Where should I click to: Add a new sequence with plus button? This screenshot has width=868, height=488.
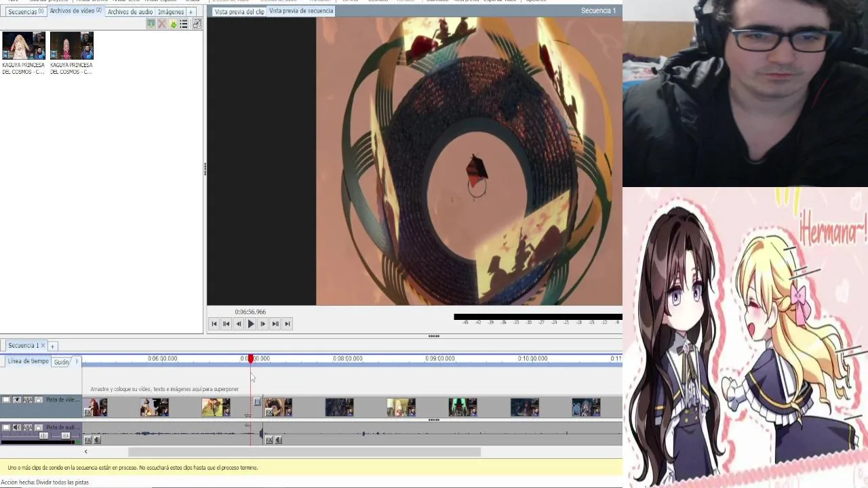(52, 346)
